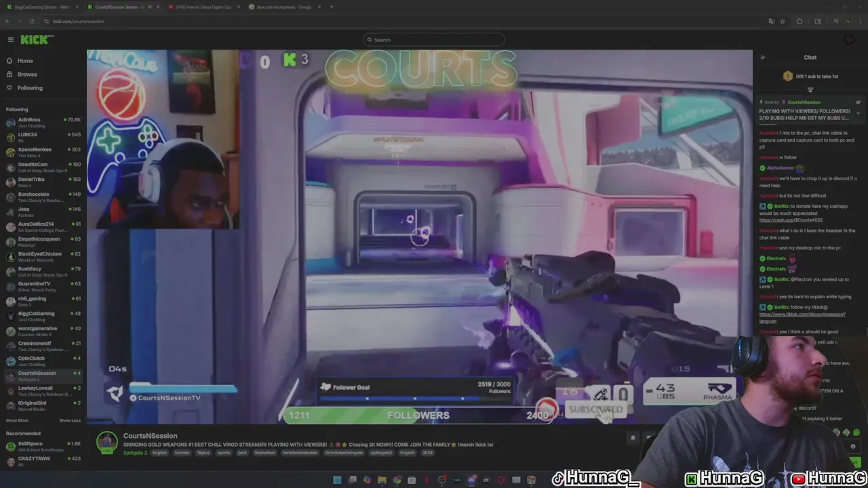Select CourtsNSession in sidebar list
The image size is (868, 488).
pyautogui.click(x=42, y=375)
